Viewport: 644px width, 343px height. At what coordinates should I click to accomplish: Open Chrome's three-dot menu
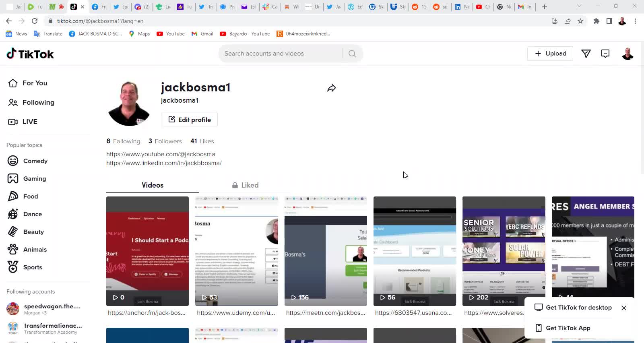(636, 21)
